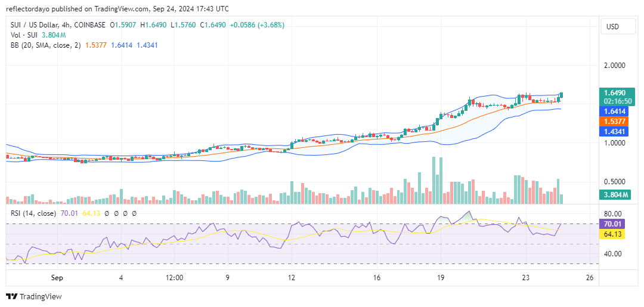This screenshot has height=307, width=644.
Task: Click the 12 date label on time axis
Action: [x=291, y=278]
